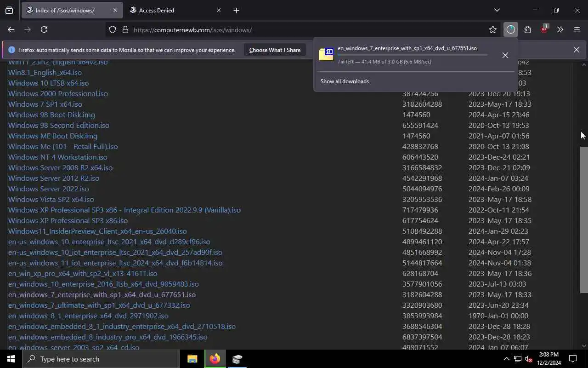Download Windows11_InsiderPreview_Client_x64_en-us_26040.iso
This screenshot has height=368, width=588.
(97, 231)
